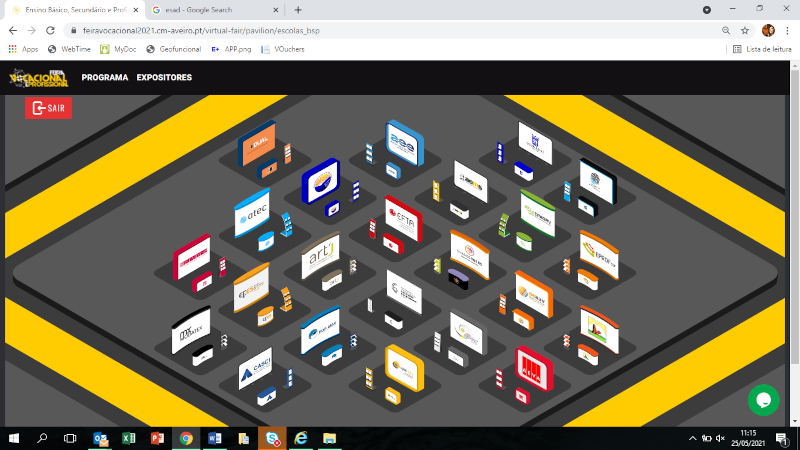This screenshot has width=800, height=450.
Task: Go back to previous page
Action: [x=13, y=31]
